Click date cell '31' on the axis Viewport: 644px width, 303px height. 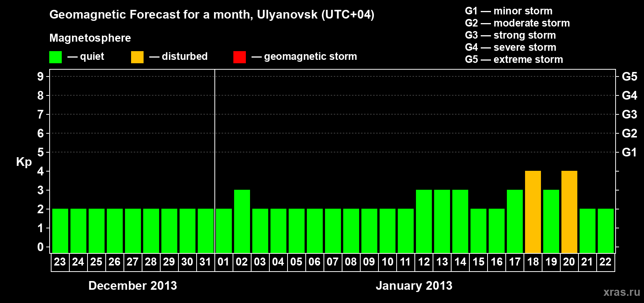205,262
